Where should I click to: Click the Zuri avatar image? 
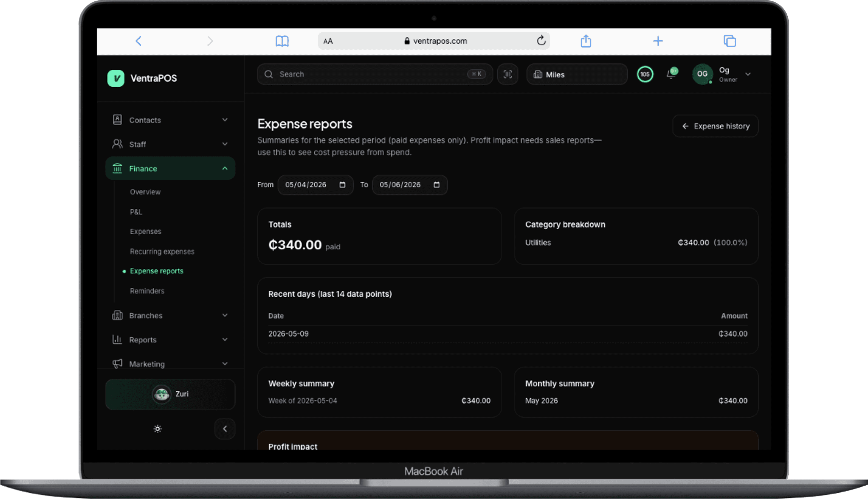(161, 394)
